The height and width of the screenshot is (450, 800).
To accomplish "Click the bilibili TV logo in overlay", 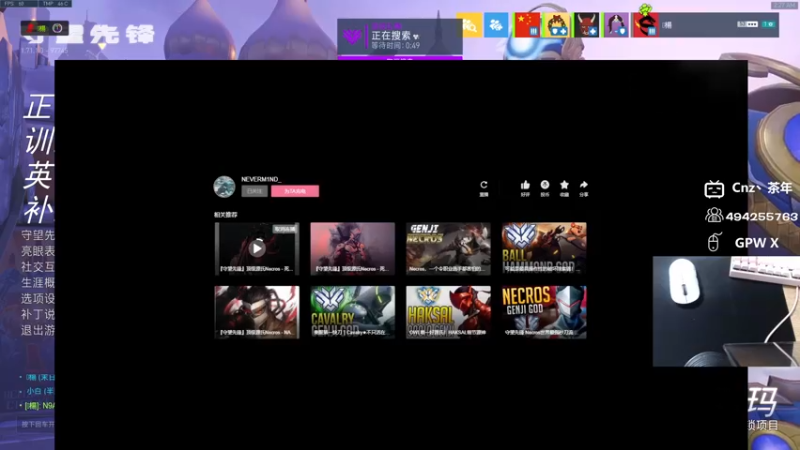I will (x=714, y=189).
